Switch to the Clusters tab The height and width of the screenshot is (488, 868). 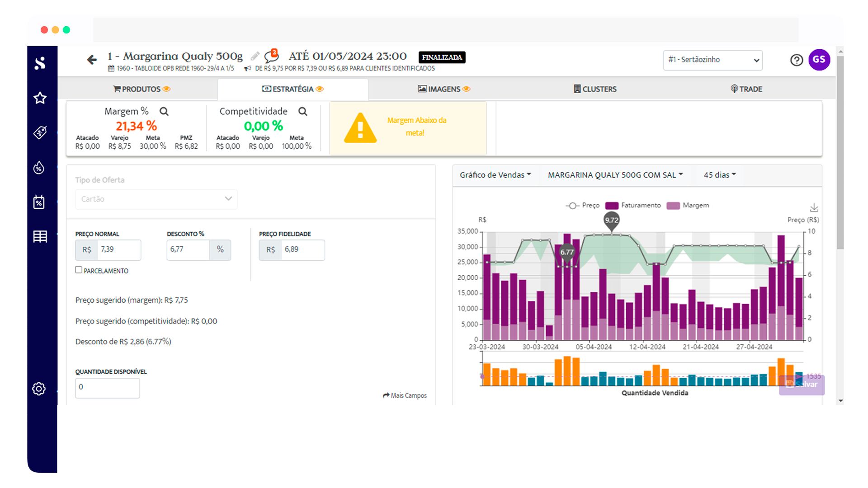[595, 89]
